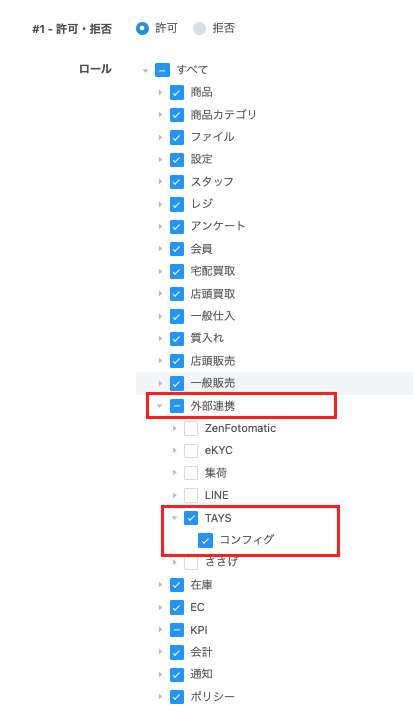Collapse the すべて root node
This screenshot has width=413, height=722.
point(145,71)
